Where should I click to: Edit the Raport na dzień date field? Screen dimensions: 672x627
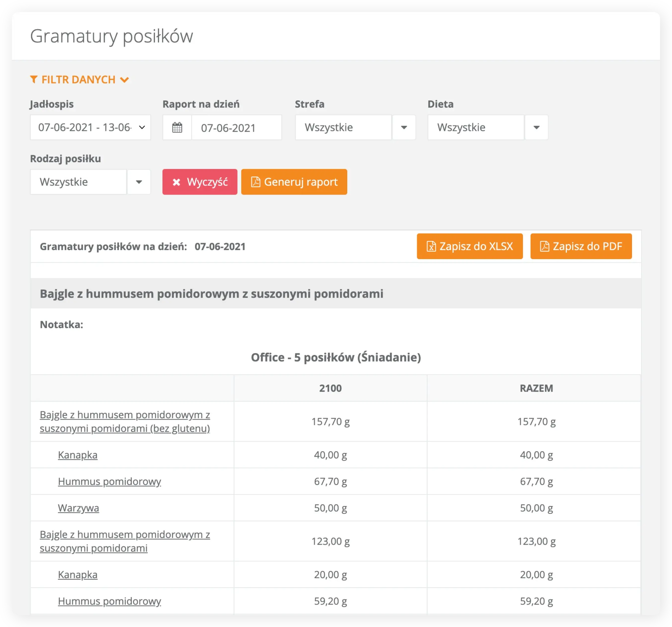[237, 127]
